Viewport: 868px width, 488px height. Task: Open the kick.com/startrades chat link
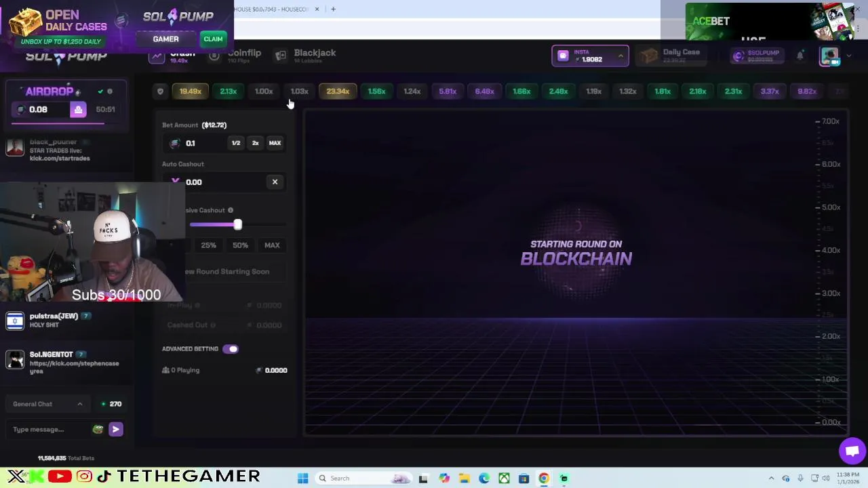(60, 159)
